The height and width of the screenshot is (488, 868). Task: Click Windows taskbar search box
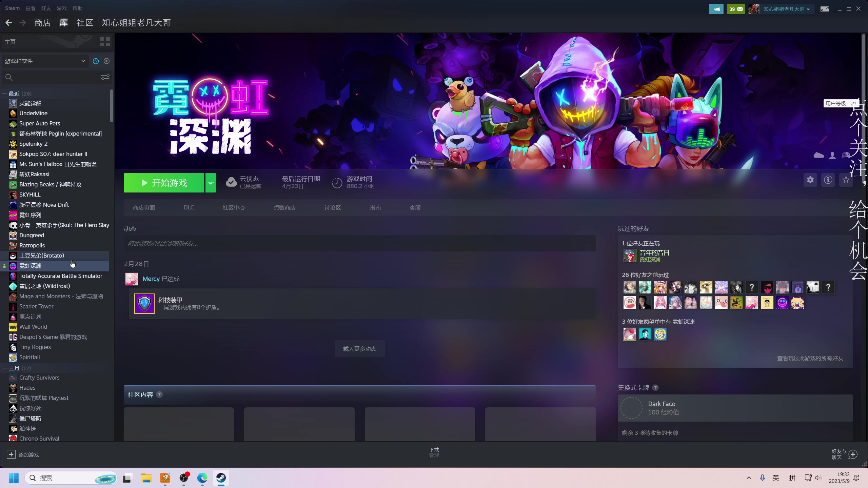(x=71, y=478)
